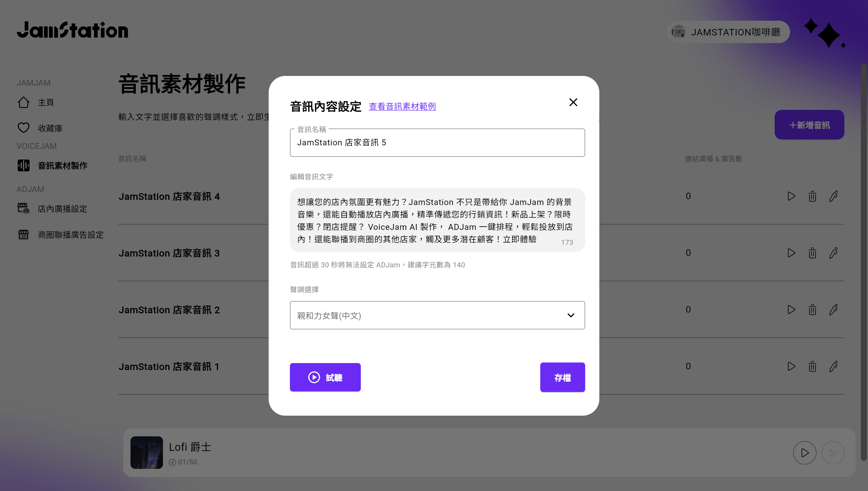
Task: Click the +新增音訊 button
Action: click(x=809, y=125)
